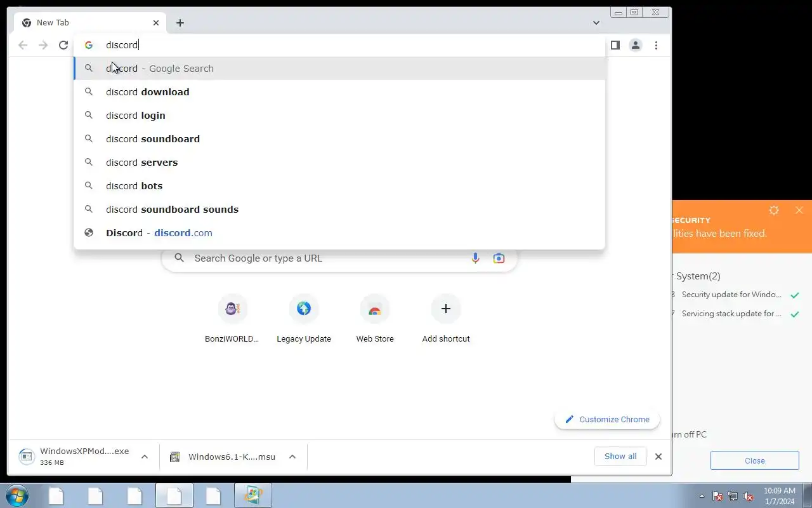
Task: Open the Legacy Update shortcut
Action: 304,319
